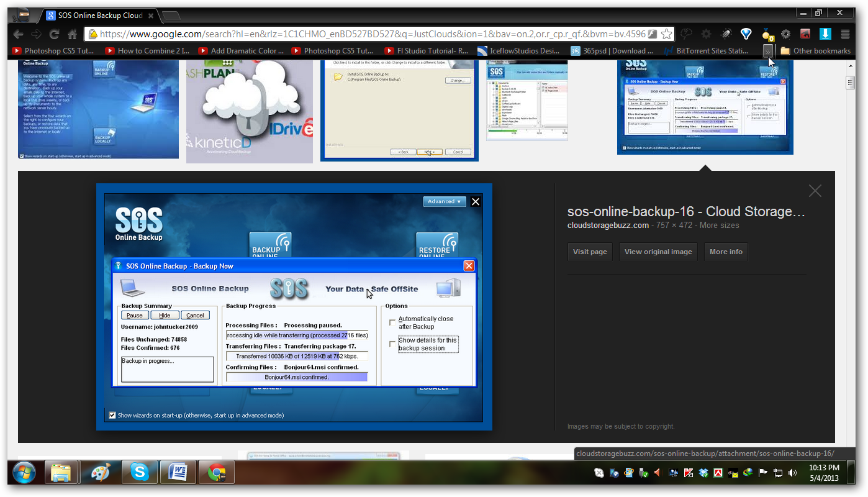868x497 pixels.
Task: Click the Show desktop strip
Action: [x=851, y=473]
